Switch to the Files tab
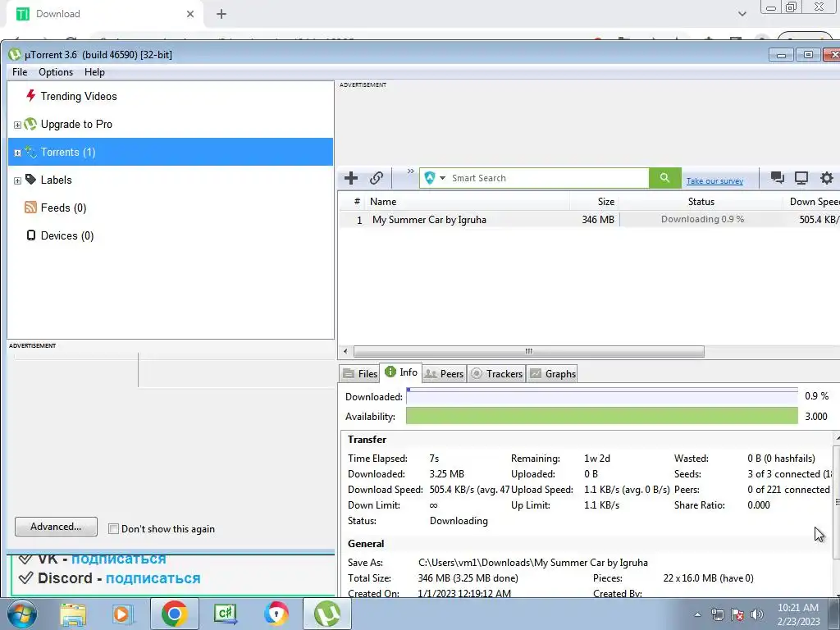Screen dimensions: 840x630 [x=360, y=373]
